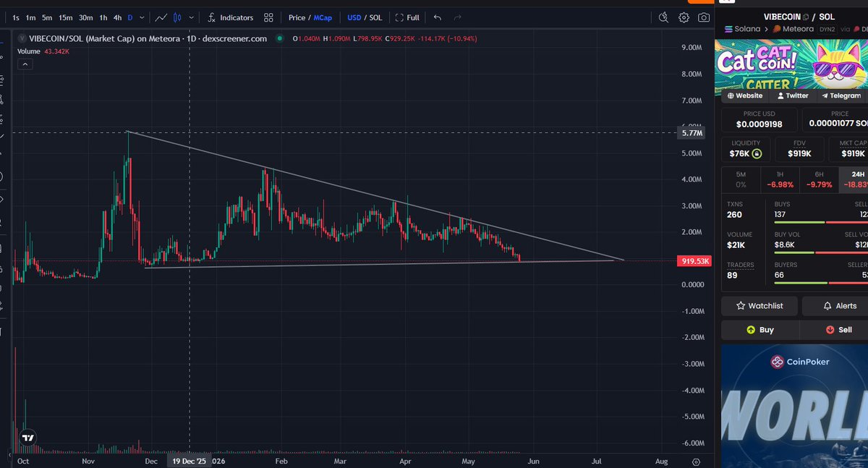Open the Alerts button
This screenshot has width=868, height=468.
(x=835, y=306)
